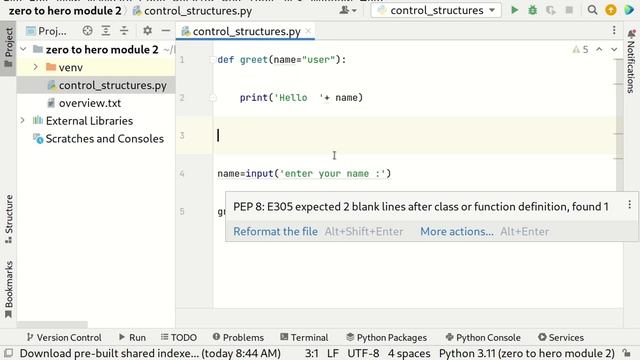Screen dimensions: 640x360
Task: Toggle tool window quick access icon
Action: pyautogui.click(x=8, y=353)
